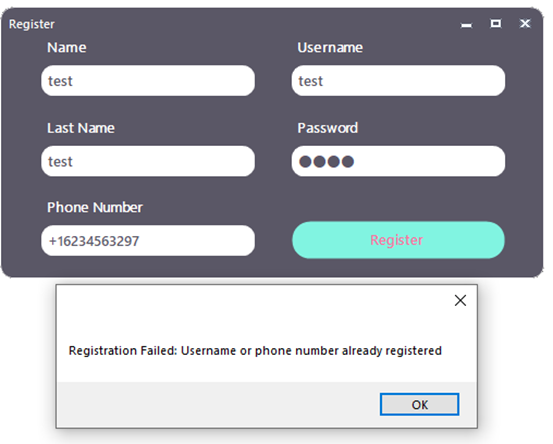
Task: Click the Registration Failed message text
Action: tap(255, 351)
